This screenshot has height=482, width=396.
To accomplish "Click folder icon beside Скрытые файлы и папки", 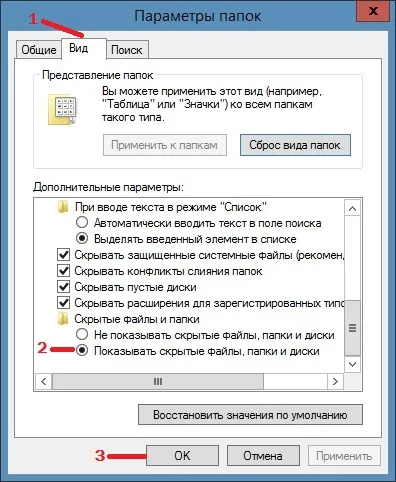I will (63, 319).
